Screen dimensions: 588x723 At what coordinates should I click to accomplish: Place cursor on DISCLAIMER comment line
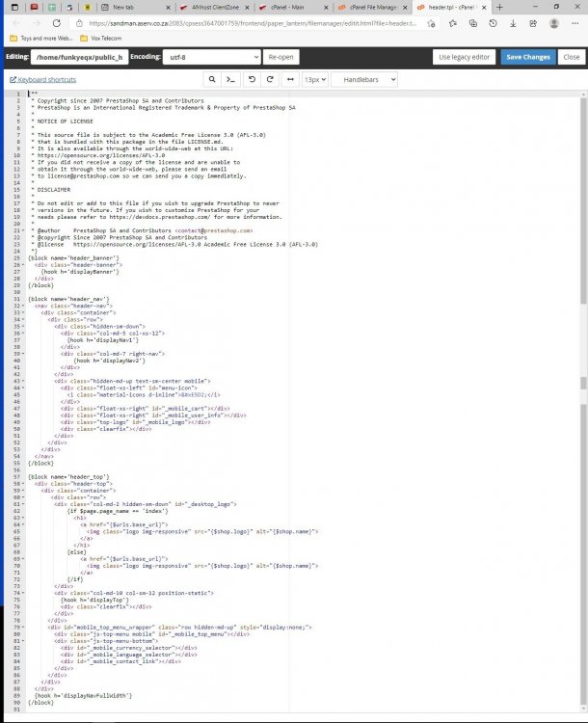[53, 190]
